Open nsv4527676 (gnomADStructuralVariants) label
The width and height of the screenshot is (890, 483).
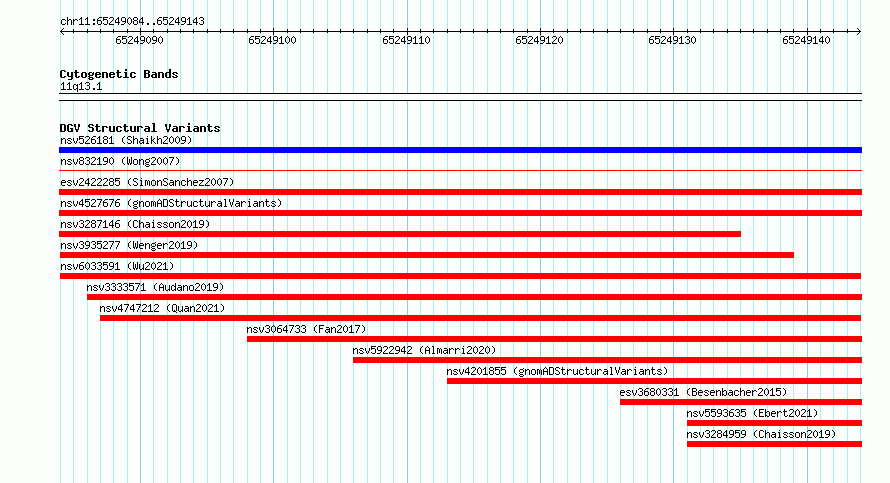coord(171,203)
